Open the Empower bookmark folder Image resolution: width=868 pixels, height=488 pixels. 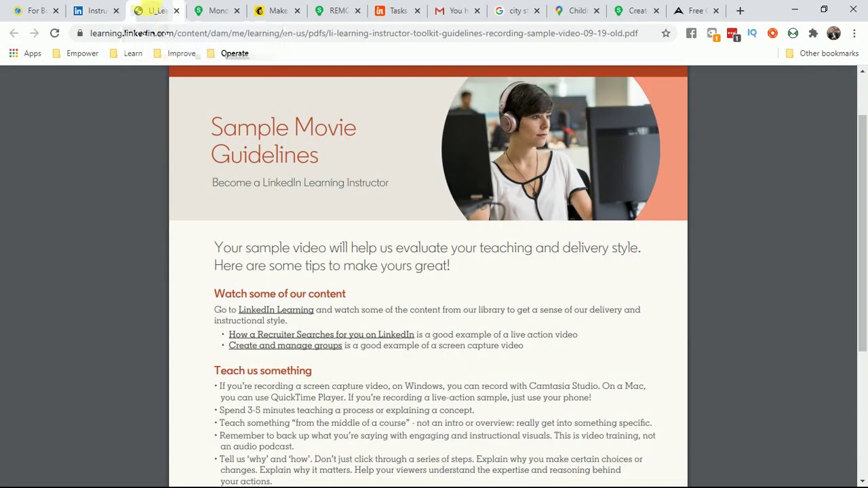[75, 53]
